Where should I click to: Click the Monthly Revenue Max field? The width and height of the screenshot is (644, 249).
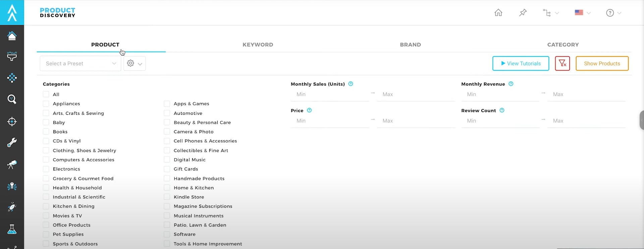click(586, 94)
